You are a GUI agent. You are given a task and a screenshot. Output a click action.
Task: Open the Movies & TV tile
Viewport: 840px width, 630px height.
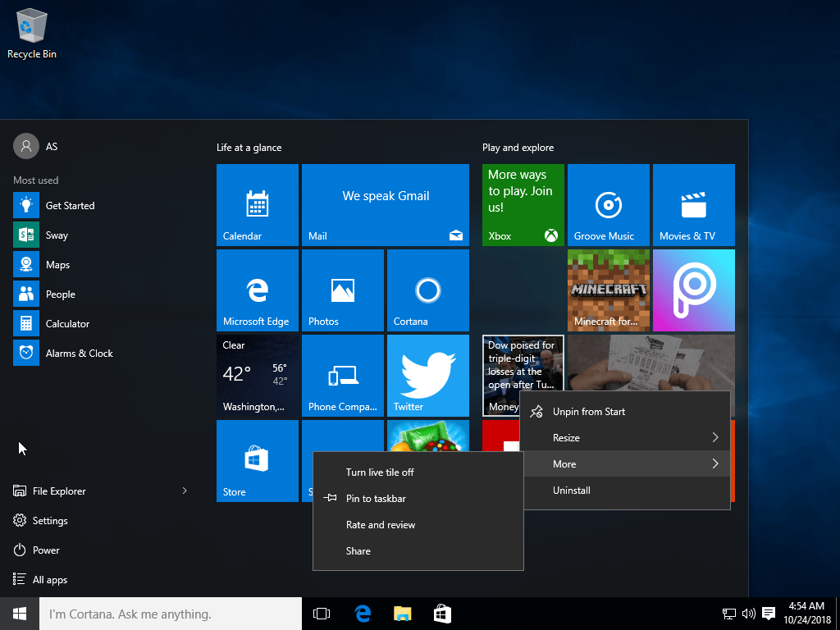click(693, 204)
